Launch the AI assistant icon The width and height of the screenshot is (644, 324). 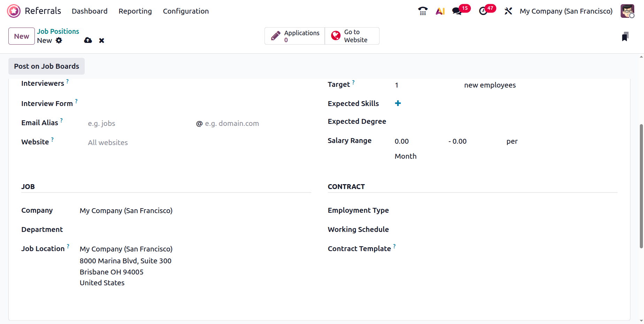click(x=440, y=11)
